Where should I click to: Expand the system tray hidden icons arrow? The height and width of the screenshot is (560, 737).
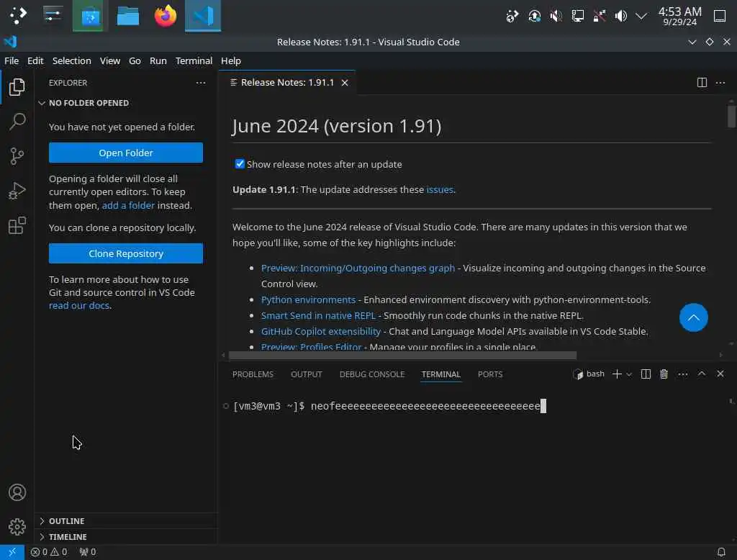[x=641, y=16]
